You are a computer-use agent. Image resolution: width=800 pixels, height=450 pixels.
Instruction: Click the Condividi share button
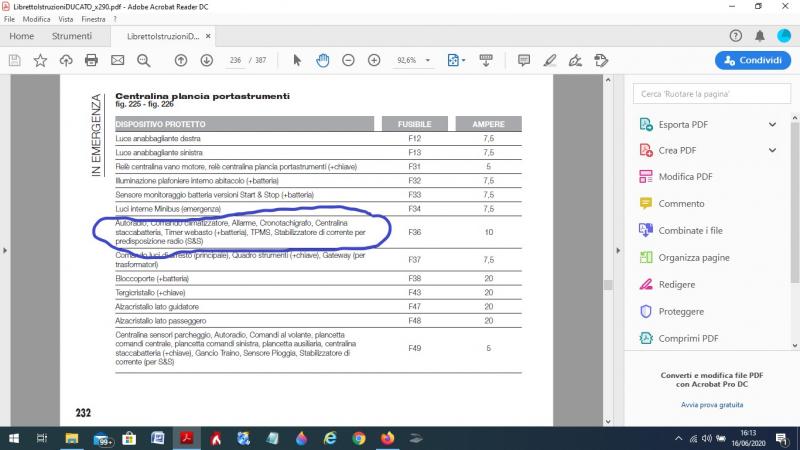(753, 60)
